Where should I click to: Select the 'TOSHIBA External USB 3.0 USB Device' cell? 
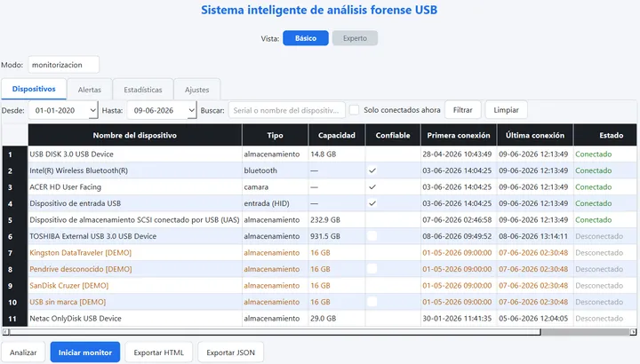click(x=135, y=236)
